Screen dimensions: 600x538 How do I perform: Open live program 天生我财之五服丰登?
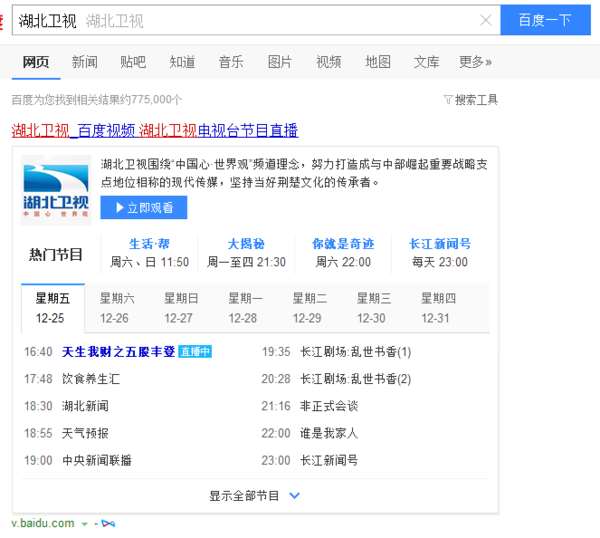coord(118,352)
